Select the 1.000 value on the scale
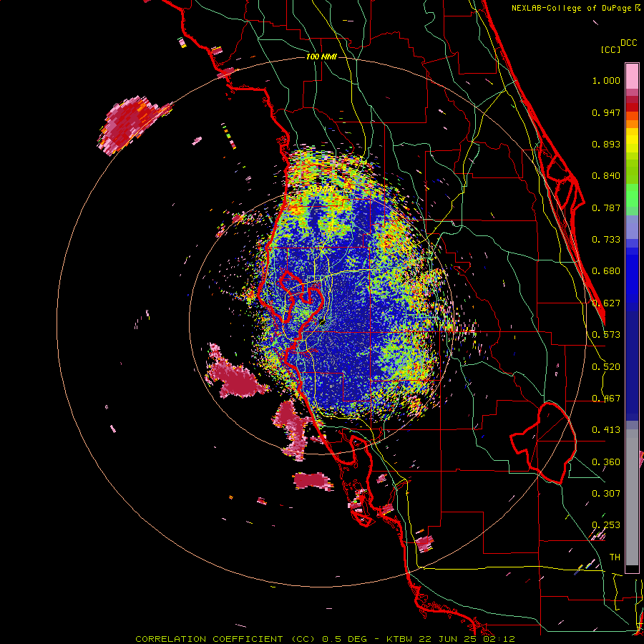644x644 pixels. click(606, 80)
